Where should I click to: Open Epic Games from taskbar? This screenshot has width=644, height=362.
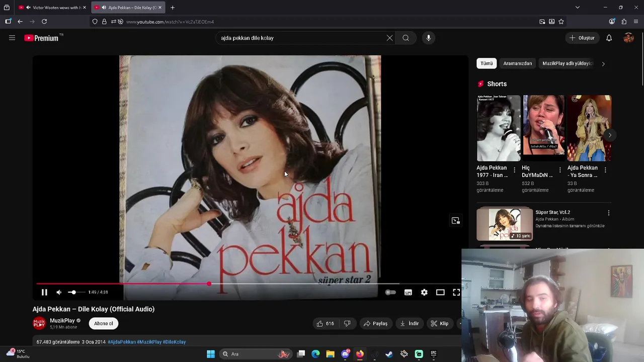point(433,354)
